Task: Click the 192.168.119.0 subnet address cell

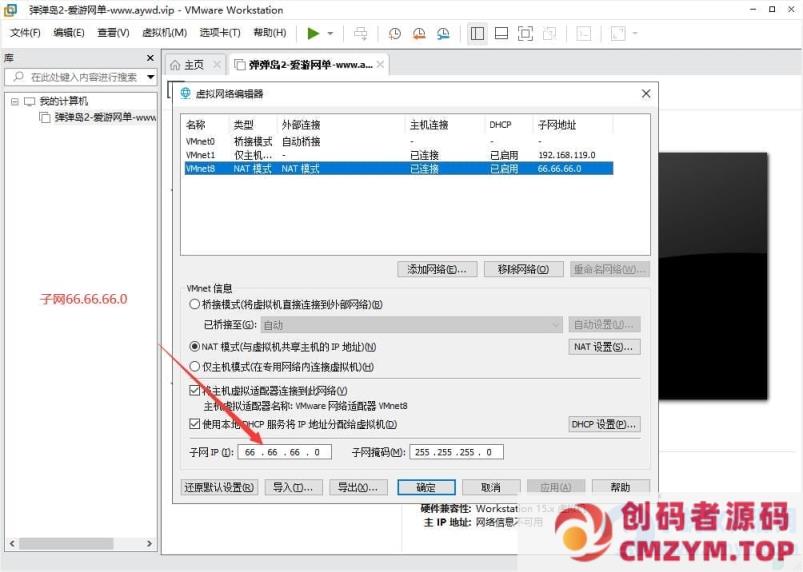Action: pyautogui.click(x=566, y=155)
